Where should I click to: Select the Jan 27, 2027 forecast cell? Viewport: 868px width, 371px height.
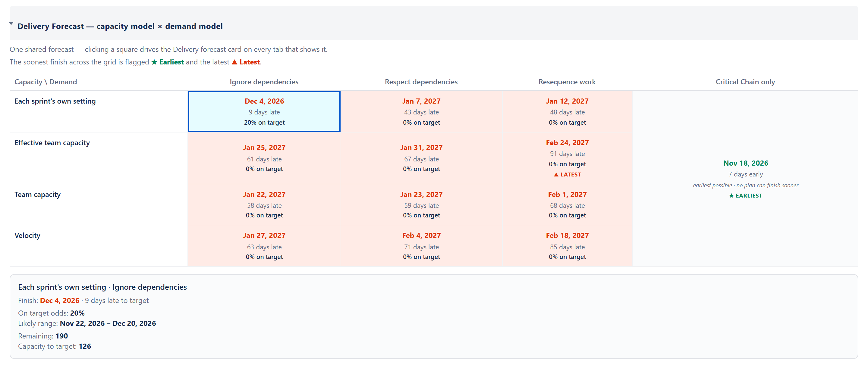264,246
